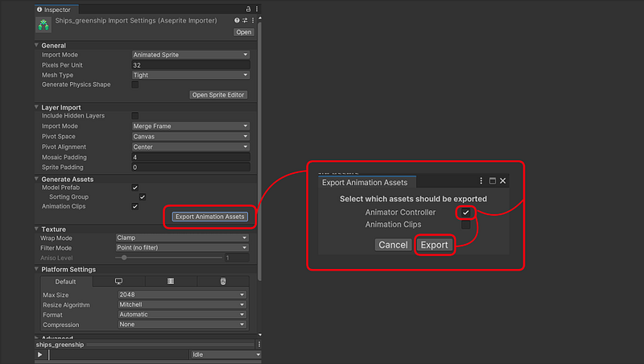Collapse the Platform Settings section

click(36, 269)
